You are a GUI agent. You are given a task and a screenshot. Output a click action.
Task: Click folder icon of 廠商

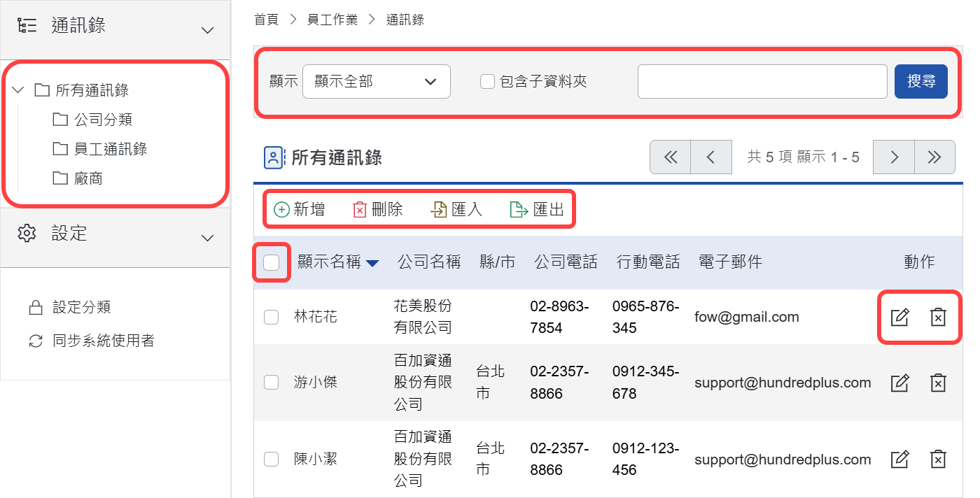click(x=60, y=178)
